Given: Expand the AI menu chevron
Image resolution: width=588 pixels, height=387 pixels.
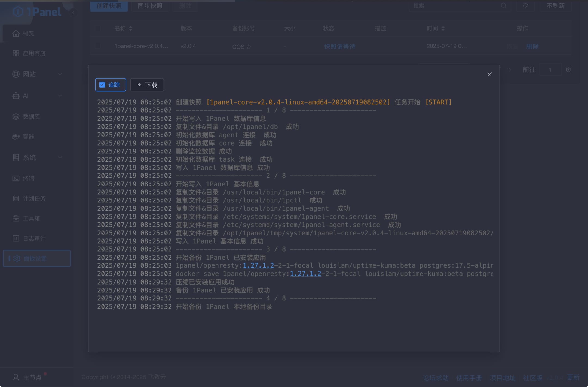Looking at the screenshot, I should pyautogui.click(x=60, y=96).
